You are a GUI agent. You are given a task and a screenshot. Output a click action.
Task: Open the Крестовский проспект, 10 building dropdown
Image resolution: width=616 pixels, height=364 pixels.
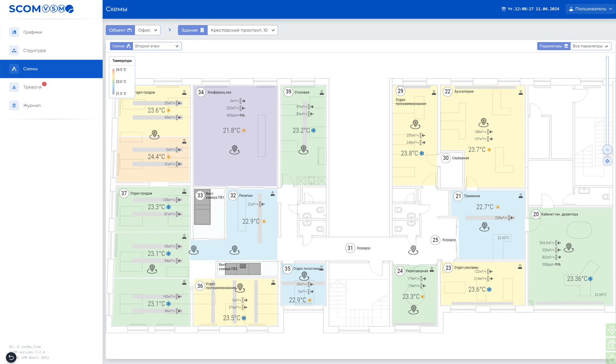point(242,30)
